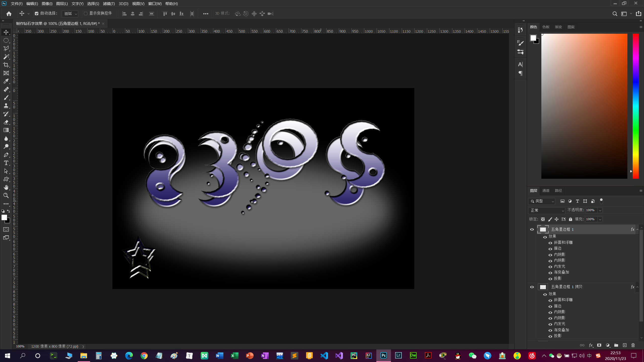Switch to the 通道 (Channels) tab

click(546, 191)
